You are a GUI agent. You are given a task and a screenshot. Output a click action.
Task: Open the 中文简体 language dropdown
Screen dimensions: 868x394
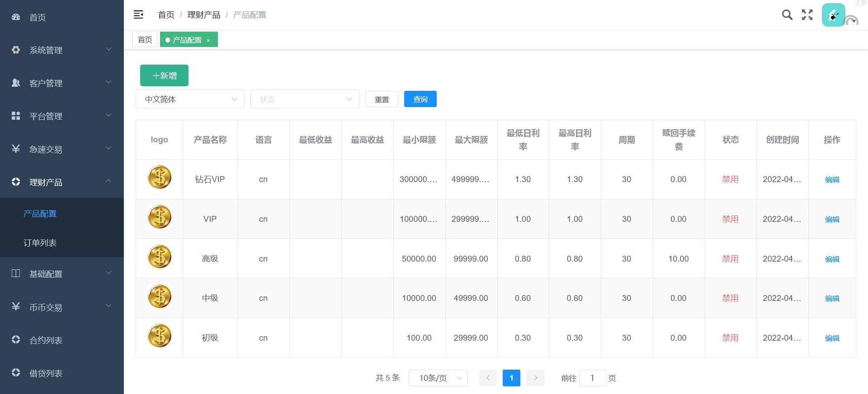190,99
